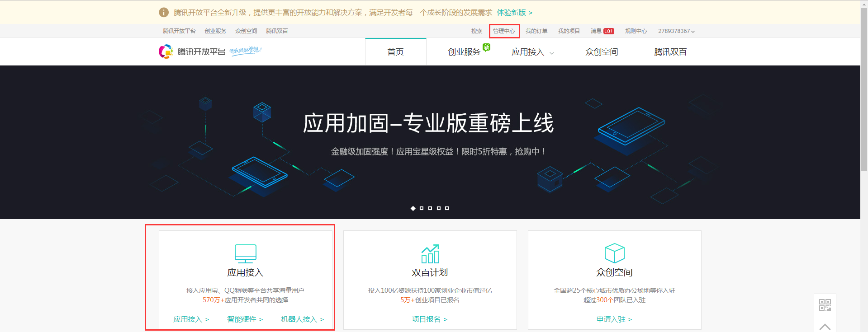Click the 众创空间 card title

614,272
